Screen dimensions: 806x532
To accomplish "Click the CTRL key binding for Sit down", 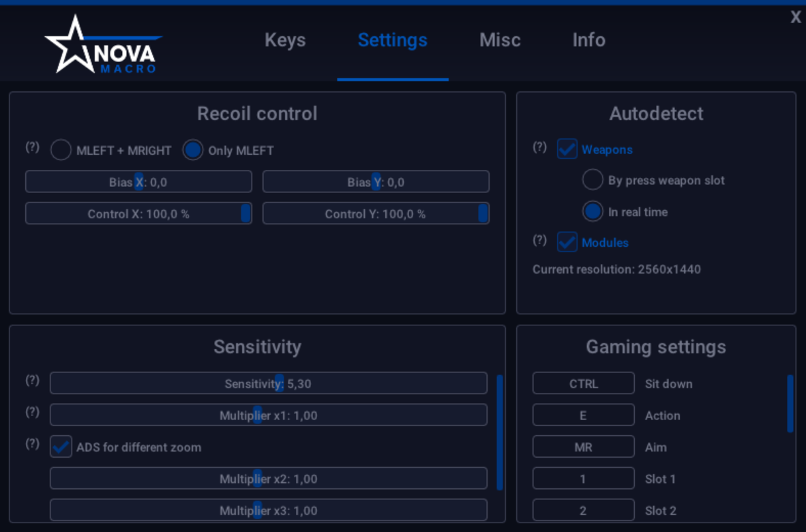I will 583,383.
